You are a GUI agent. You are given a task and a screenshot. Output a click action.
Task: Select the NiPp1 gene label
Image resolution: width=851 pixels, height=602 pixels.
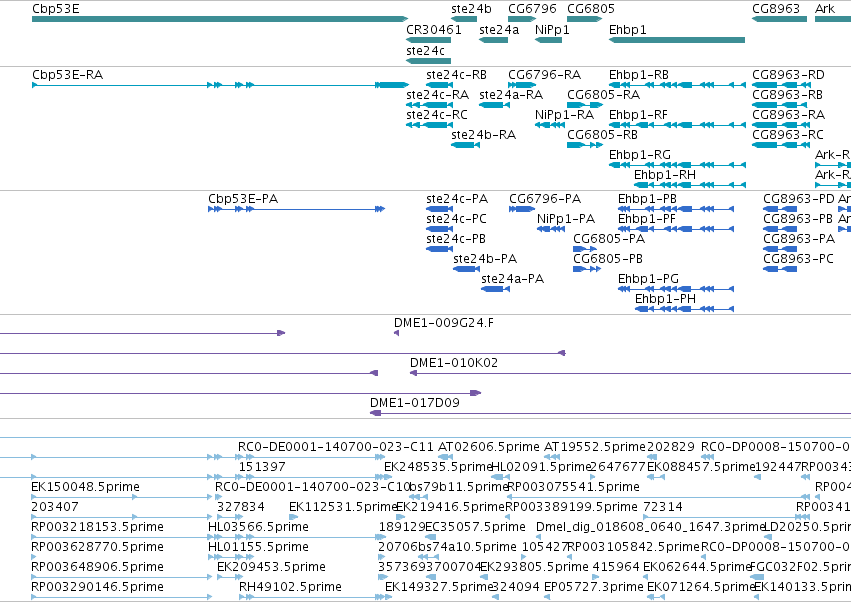click(x=552, y=29)
